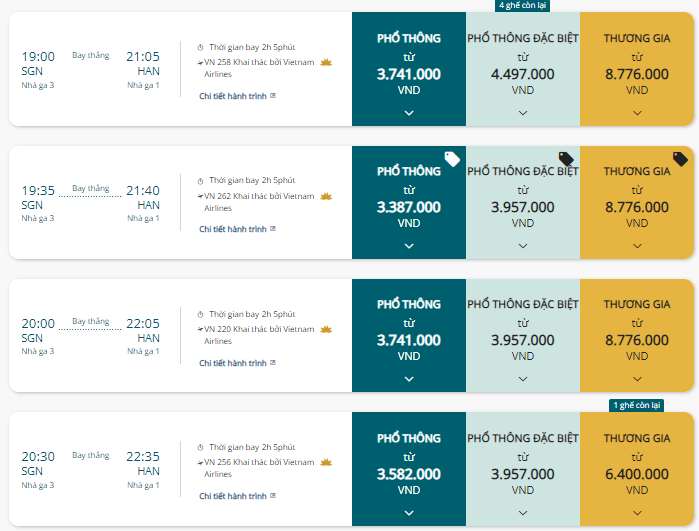Expand Thương Gia 6.400.000 fare chevron

[637, 513]
